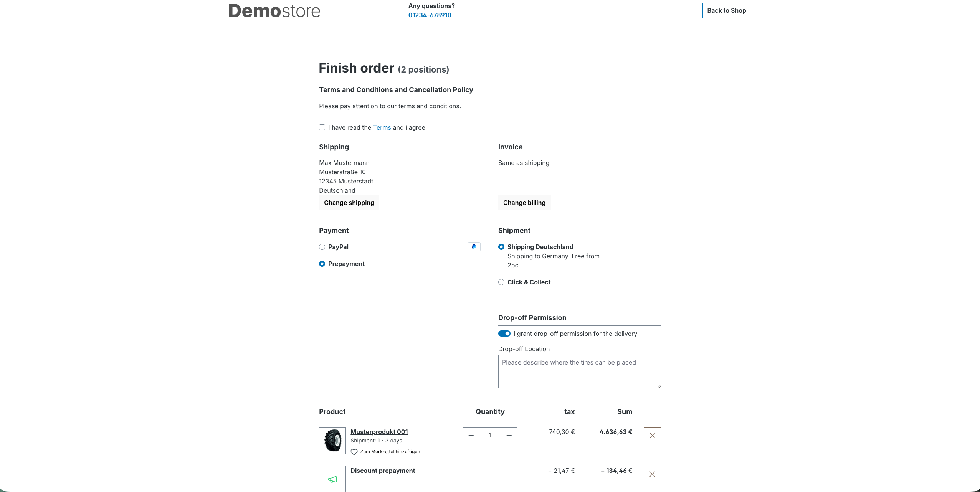Remove the Discount prepayment line item
The width and height of the screenshot is (980, 492).
pyautogui.click(x=652, y=473)
